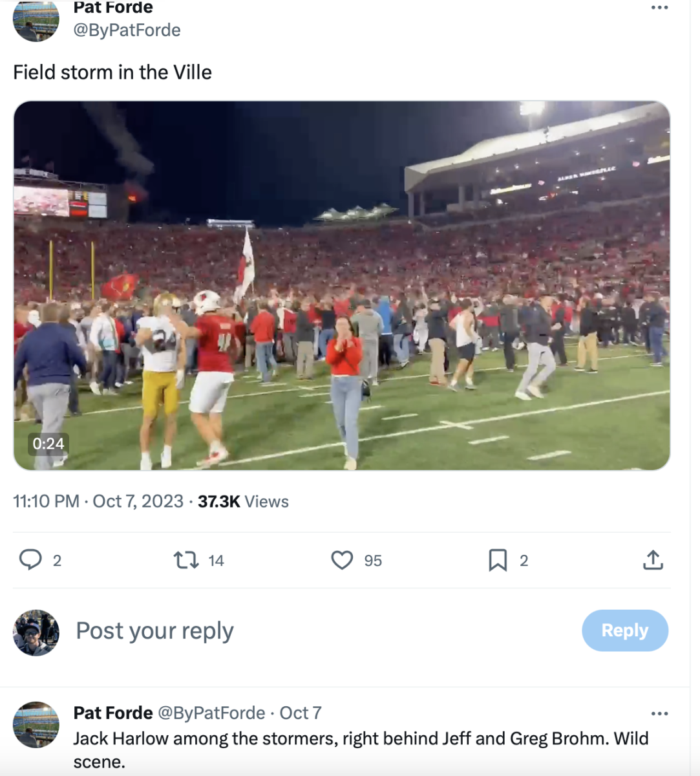Screen dimensions: 700x776
Task: Open the field storm video thumbnail
Action: (342, 285)
